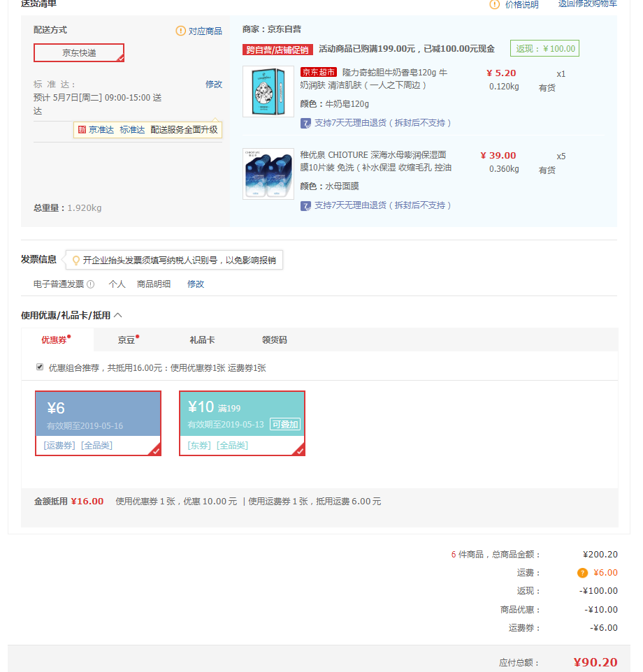The height and width of the screenshot is (672, 643).
Task: Click the orange icon beside 对应商品
Action: tap(180, 31)
